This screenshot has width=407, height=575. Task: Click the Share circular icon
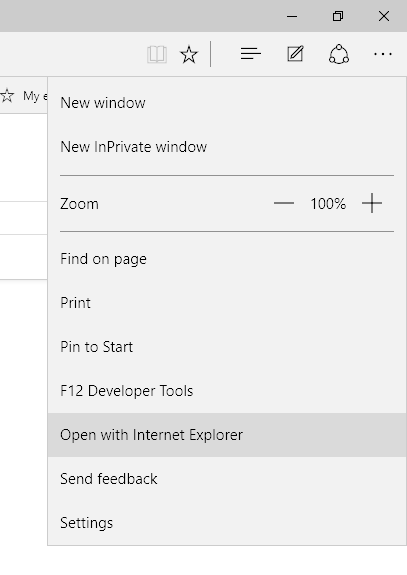(339, 54)
